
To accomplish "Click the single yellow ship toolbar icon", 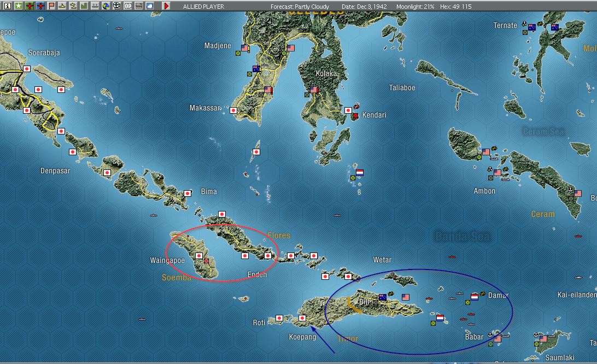I will [x=62, y=5].
